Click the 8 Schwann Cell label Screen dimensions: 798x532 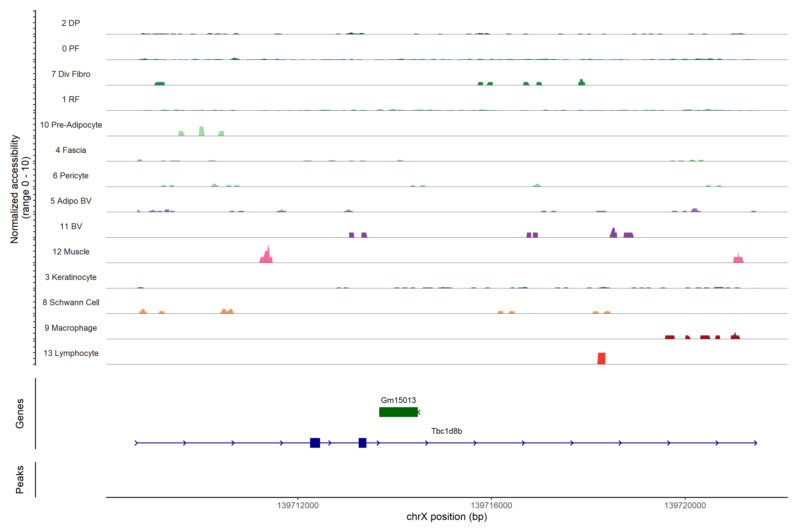(71, 302)
